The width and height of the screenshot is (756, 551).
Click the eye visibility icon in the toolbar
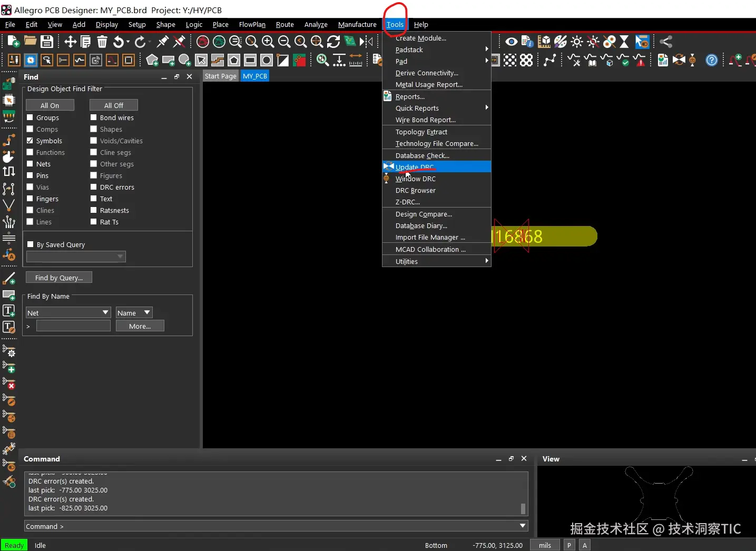(511, 42)
